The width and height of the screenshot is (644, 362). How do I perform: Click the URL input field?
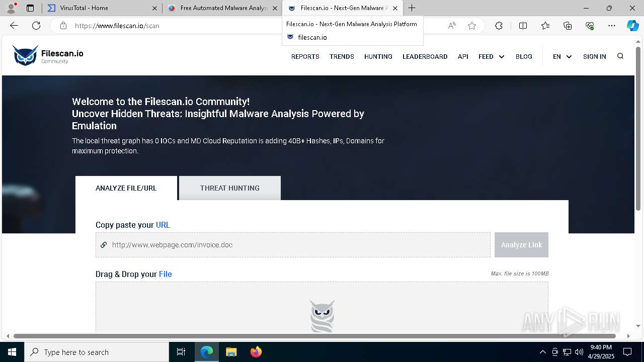pyautogui.click(x=293, y=245)
